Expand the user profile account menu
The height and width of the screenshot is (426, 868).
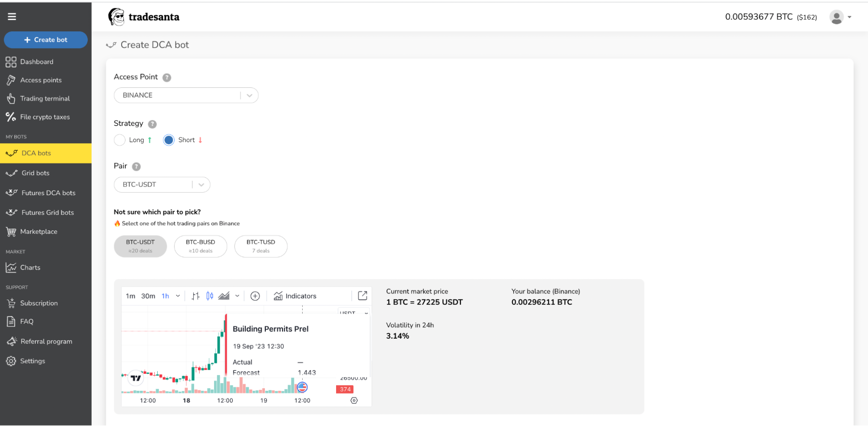coord(841,17)
